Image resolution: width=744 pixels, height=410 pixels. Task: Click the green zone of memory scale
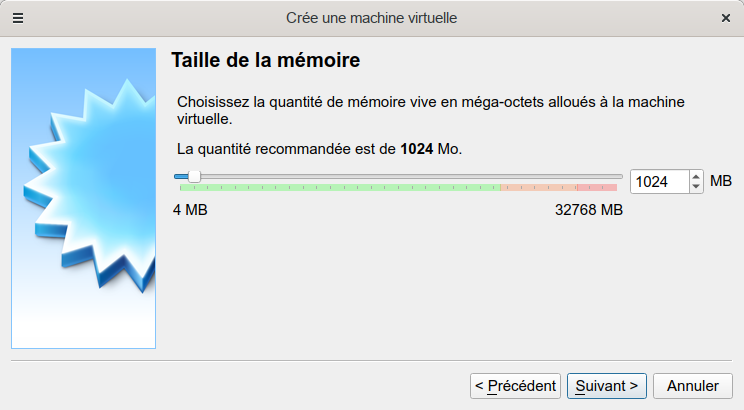[x=340, y=187]
